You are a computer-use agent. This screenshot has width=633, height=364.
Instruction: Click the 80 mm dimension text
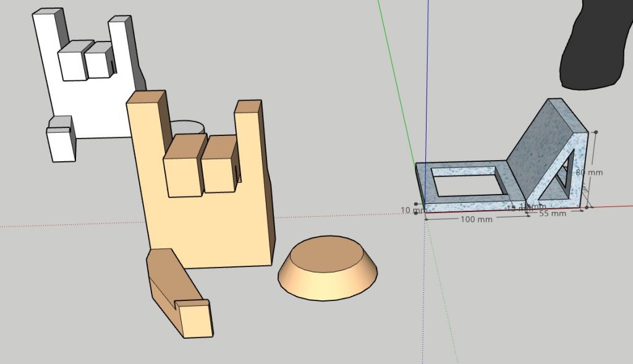[x=589, y=173]
